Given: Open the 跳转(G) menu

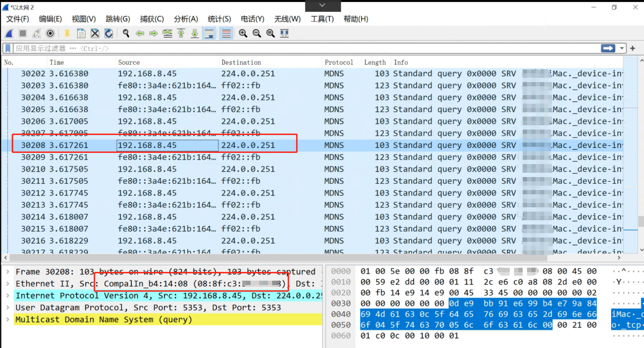Looking at the screenshot, I should 118,19.
